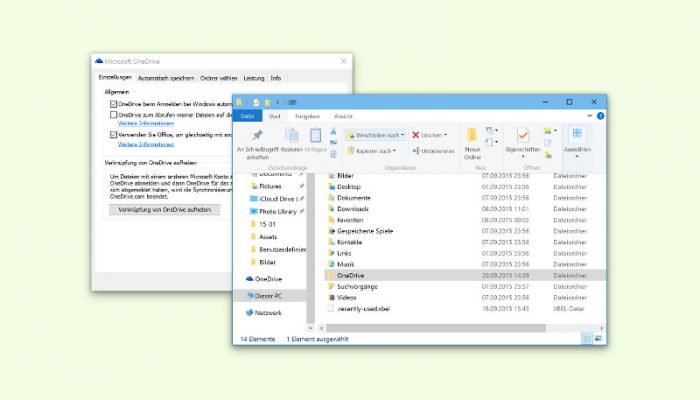Click first 'Weitere Informationen' link
The width and height of the screenshot is (700, 400).
pos(146,123)
